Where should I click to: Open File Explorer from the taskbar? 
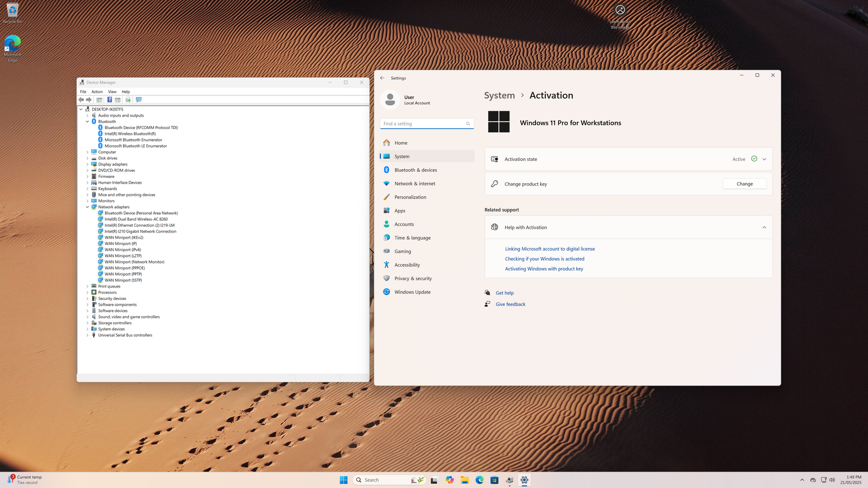pyautogui.click(x=465, y=480)
